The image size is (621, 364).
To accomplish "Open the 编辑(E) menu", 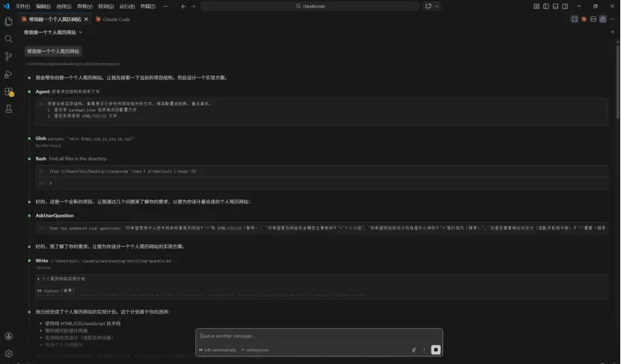I will [x=43, y=6].
